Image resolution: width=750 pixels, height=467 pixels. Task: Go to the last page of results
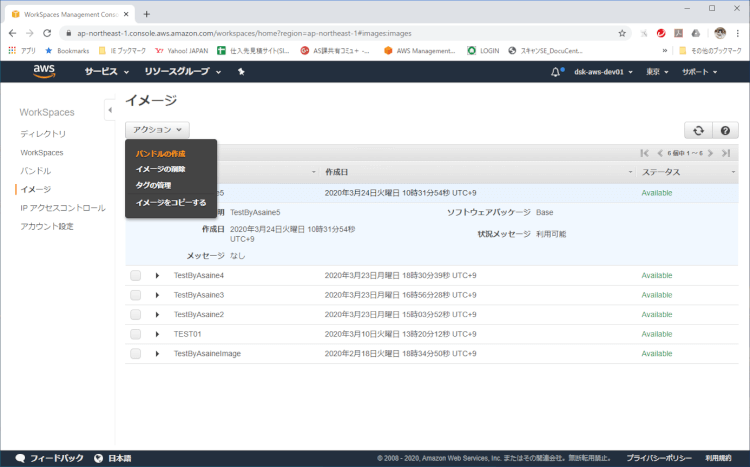(726, 153)
